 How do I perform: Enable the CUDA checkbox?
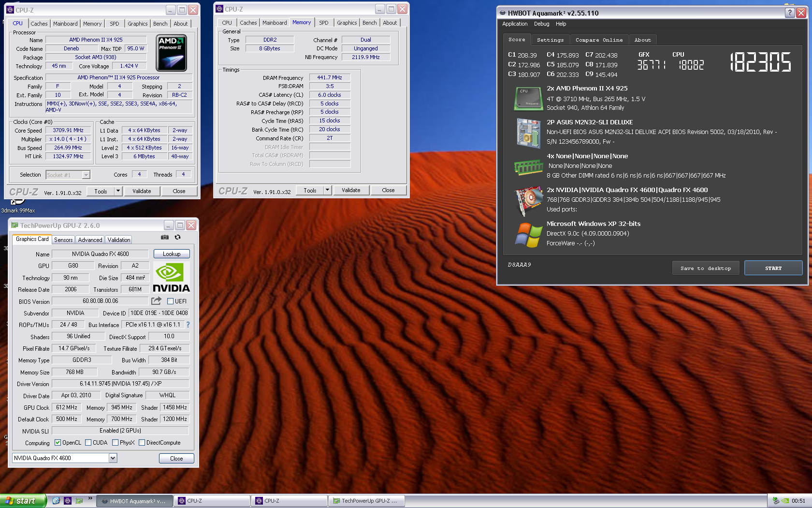[88, 443]
